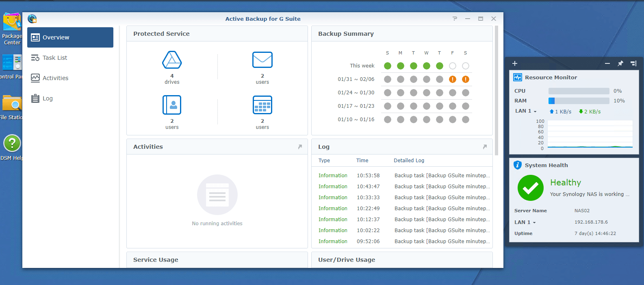The width and height of the screenshot is (644, 285).
Task: Click This week Wednesday green dot
Action: [427, 66]
